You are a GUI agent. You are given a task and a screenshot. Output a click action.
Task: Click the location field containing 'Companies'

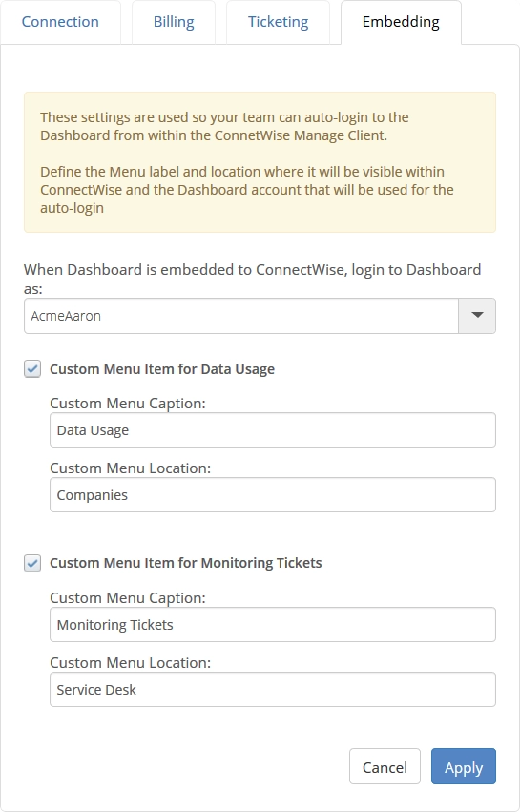[273, 494]
